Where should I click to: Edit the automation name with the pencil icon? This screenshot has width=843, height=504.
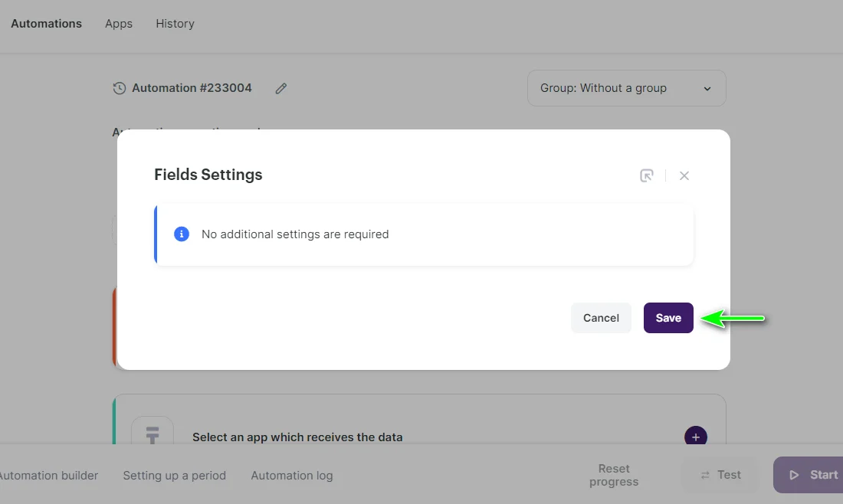280,88
